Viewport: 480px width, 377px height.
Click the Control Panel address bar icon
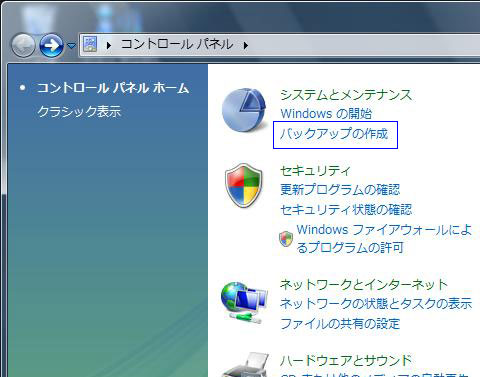90,44
